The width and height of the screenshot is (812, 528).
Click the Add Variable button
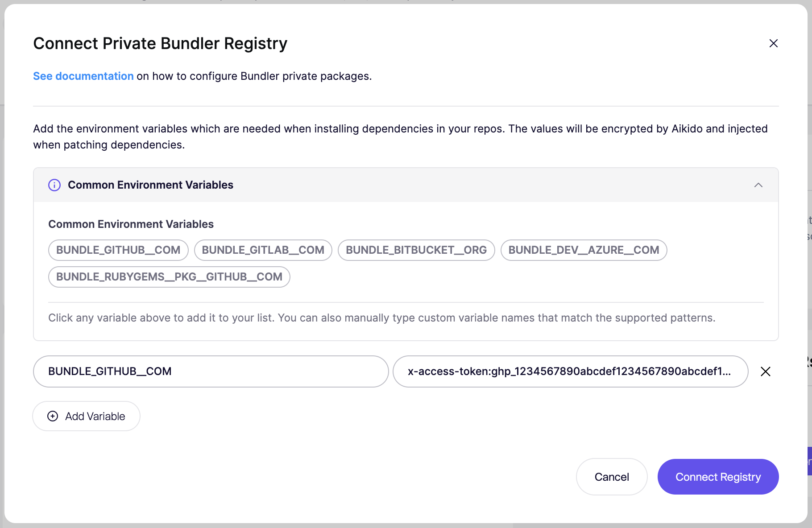pyautogui.click(x=87, y=416)
